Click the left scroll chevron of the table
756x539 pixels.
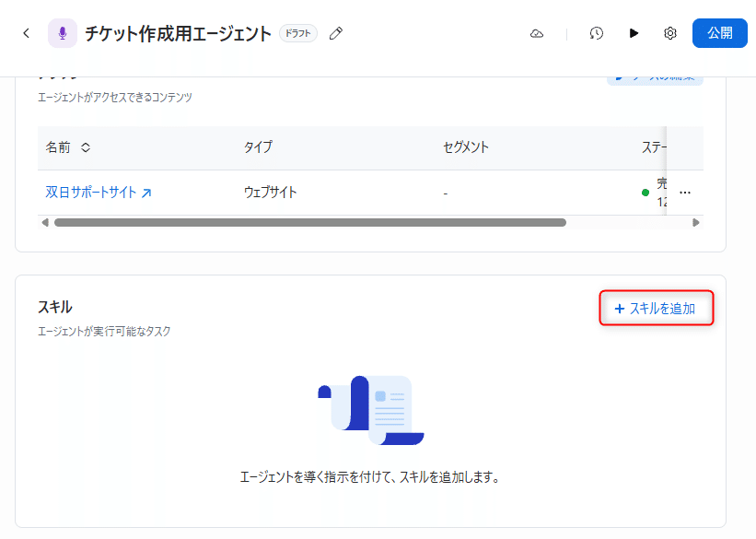(43, 221)
